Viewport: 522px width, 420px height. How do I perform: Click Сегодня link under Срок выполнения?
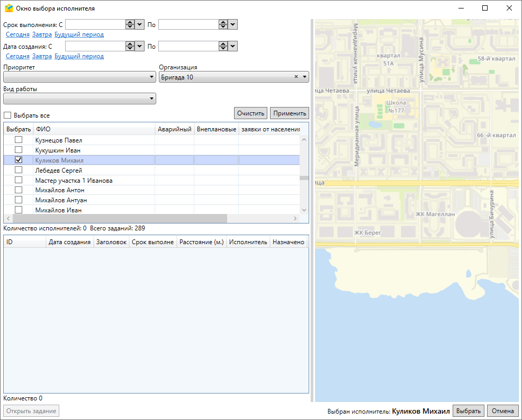click(17, 34)
